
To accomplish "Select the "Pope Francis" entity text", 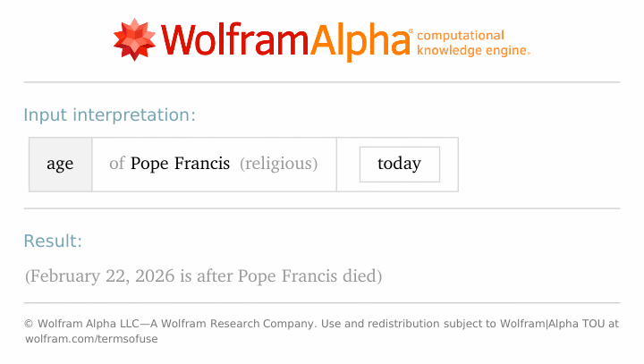I will point(180,164).
